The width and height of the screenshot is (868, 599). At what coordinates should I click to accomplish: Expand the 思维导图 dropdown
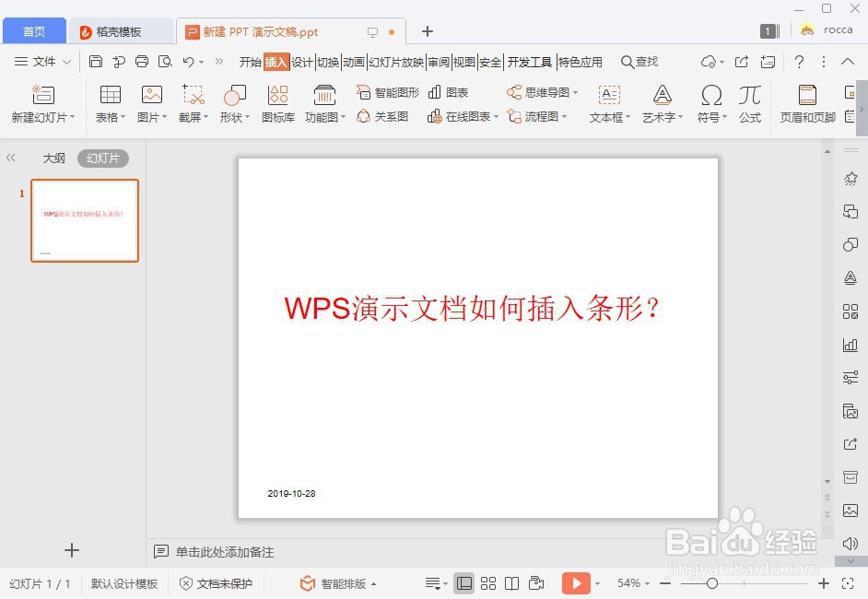coord(576,92)
